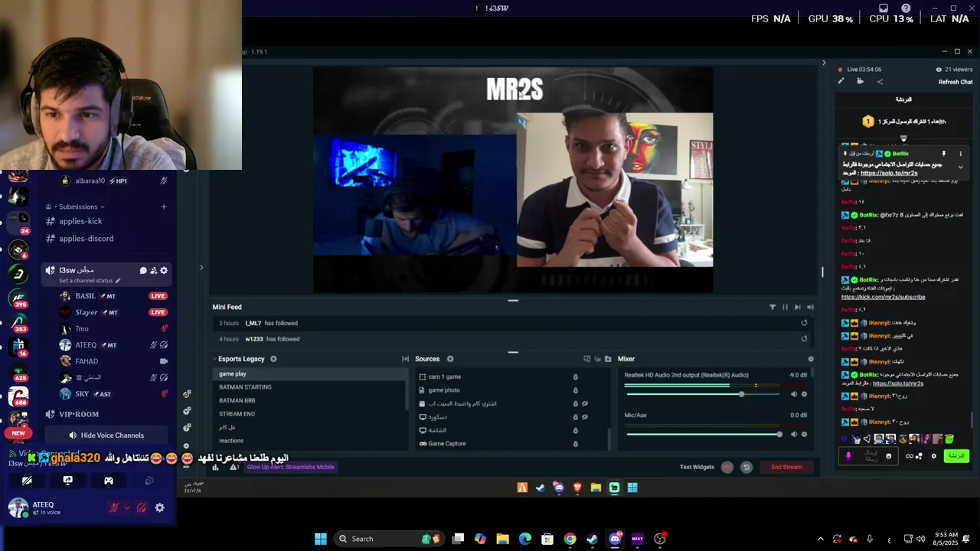Open the applies-discord Discord channel
The width and height of the screenshot is (980, 551).
point(86,239)
